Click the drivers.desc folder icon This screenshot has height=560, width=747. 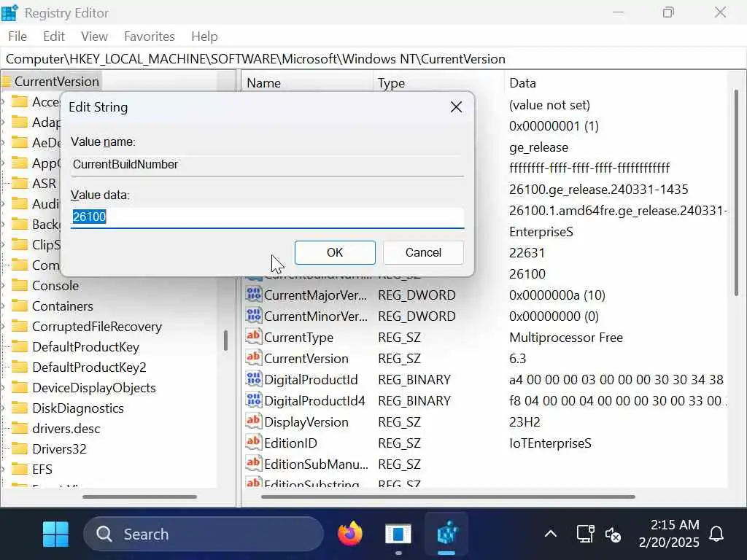coord(20,429)
